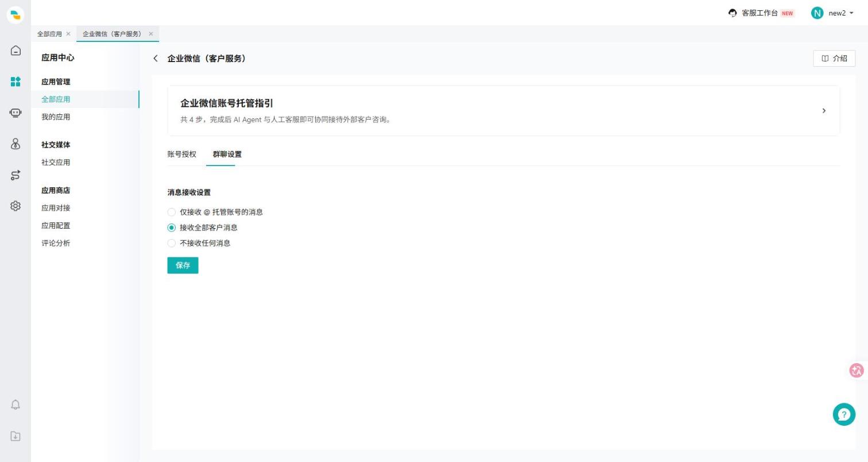Open the workflow routing icon in rail
The height and width of the screenshot is (462, 868).
click(15, 175)
